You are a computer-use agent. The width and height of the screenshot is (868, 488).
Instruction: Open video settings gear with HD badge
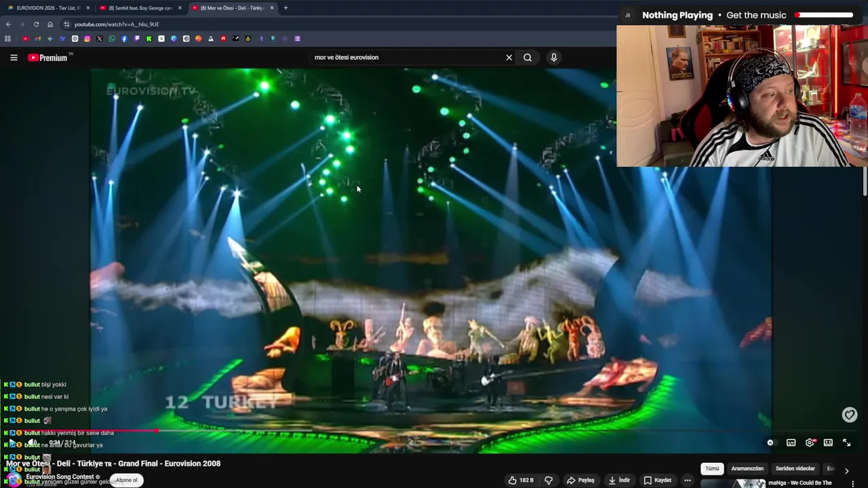[810, 443]
